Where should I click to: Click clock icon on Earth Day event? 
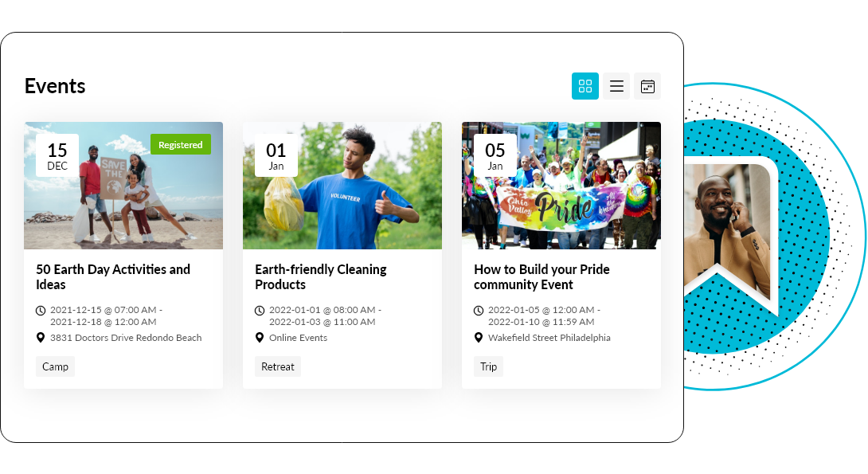pos(41,310)
